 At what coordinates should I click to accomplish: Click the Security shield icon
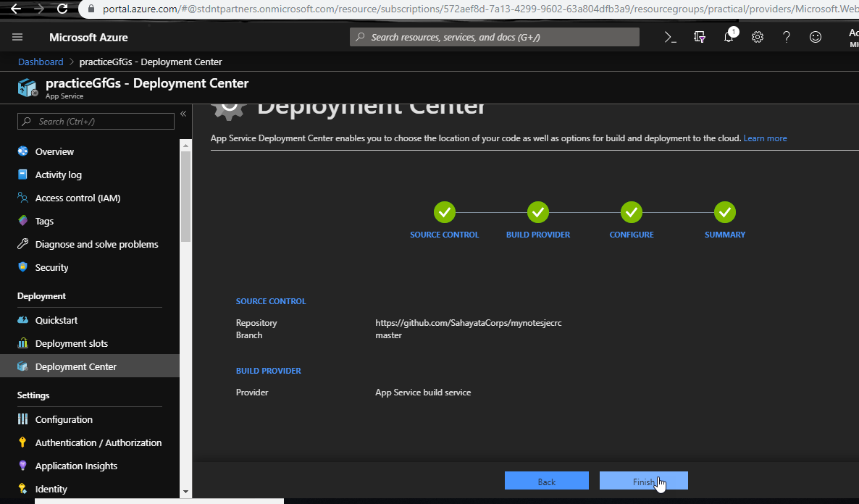tap(22, 266)
